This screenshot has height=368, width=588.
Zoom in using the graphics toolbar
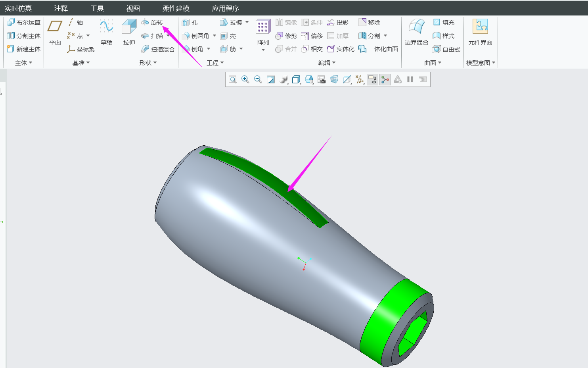click(245, 79)
